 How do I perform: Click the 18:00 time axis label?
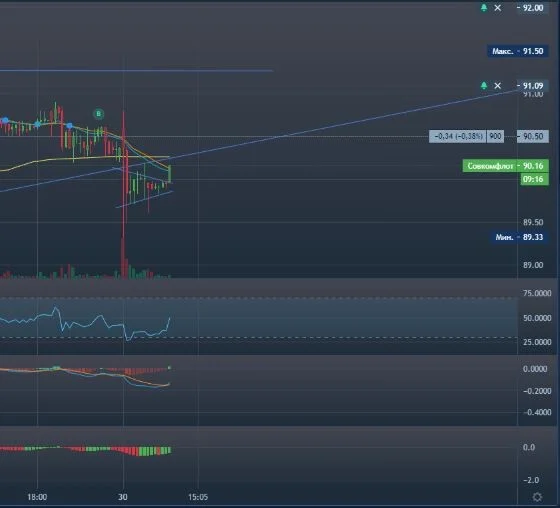37,497
